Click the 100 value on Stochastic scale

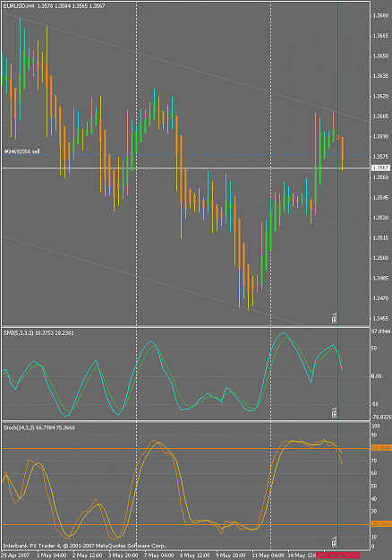(376, 426)
